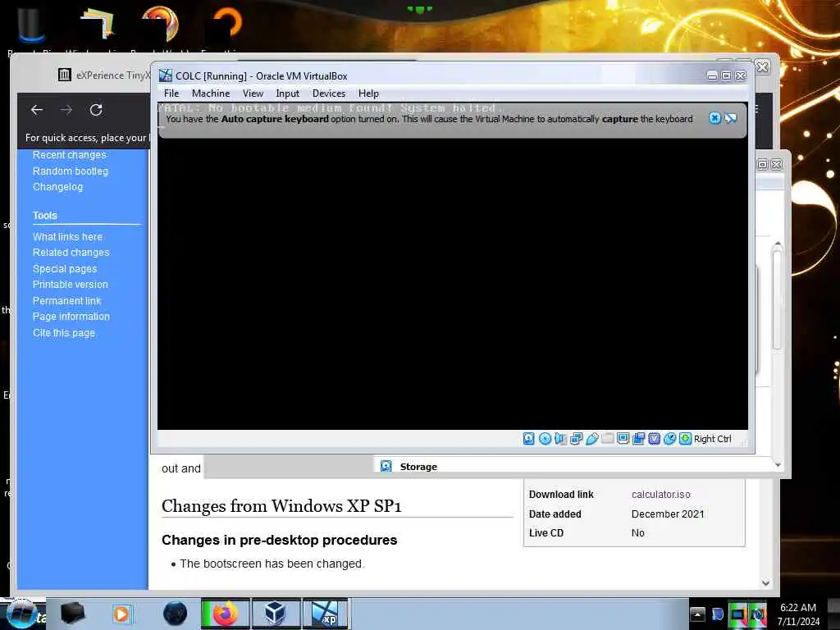Click the Right Ctrl host key label
Image resolution: width=840 pixels, height=630 pixels.
pos(713,439)
